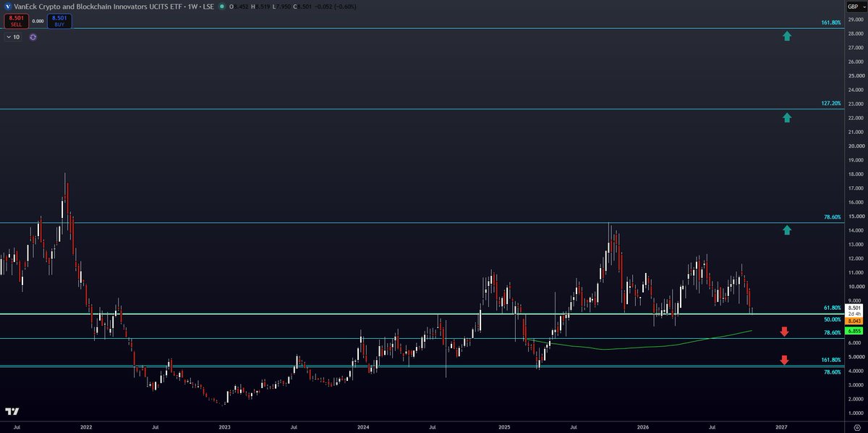Click the 2023 label on the time axis

pyautogui.click(x=225, y=428)
